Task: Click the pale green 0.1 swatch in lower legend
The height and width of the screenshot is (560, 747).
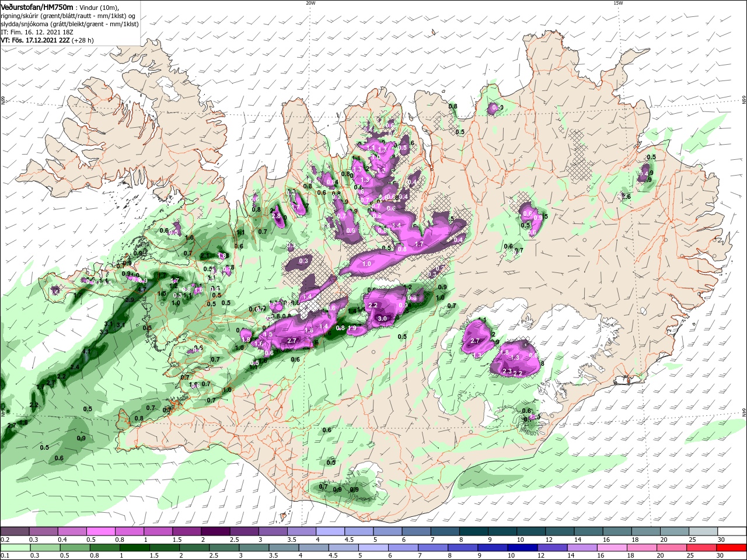Action: 15,548
